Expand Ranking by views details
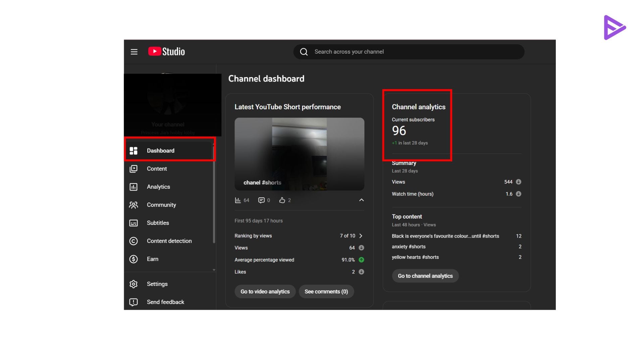The height and width of the screenshot is (362, 644). pyautogui.click(x=361, y=236)
